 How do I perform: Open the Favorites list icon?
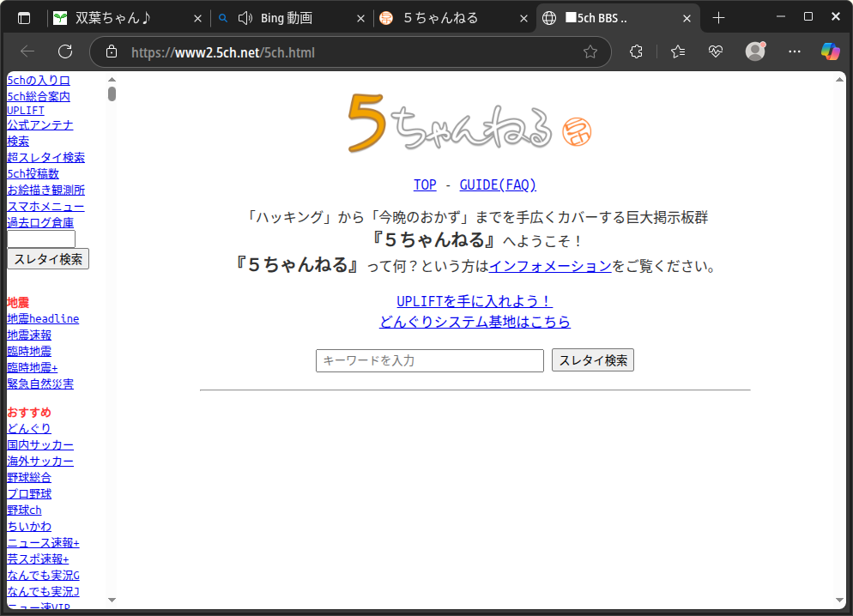pos(678,52)
